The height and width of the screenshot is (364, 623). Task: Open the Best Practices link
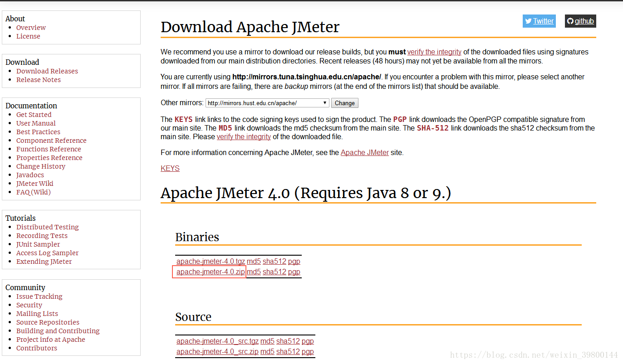38,132
